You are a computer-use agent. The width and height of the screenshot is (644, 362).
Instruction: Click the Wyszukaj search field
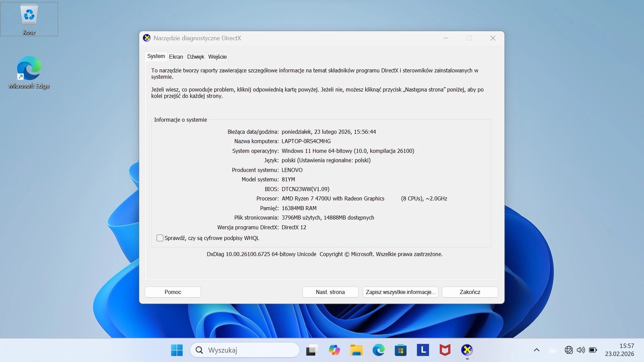coord(245,350)
